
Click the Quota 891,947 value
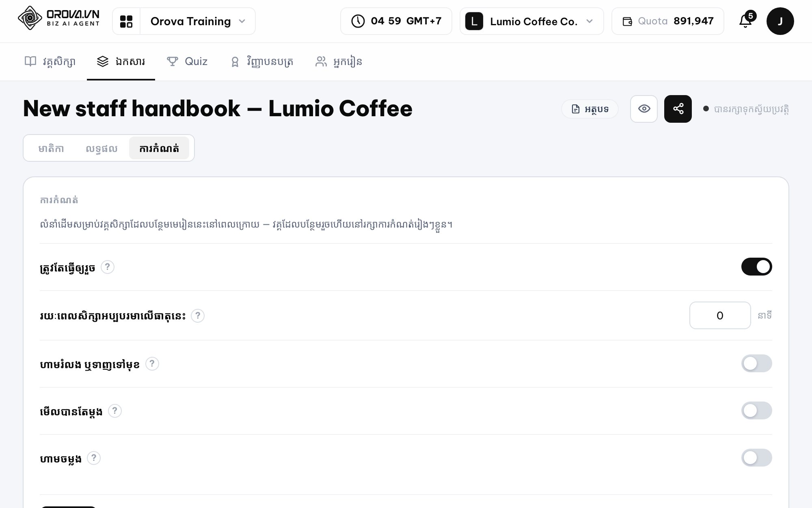point(693,21)
